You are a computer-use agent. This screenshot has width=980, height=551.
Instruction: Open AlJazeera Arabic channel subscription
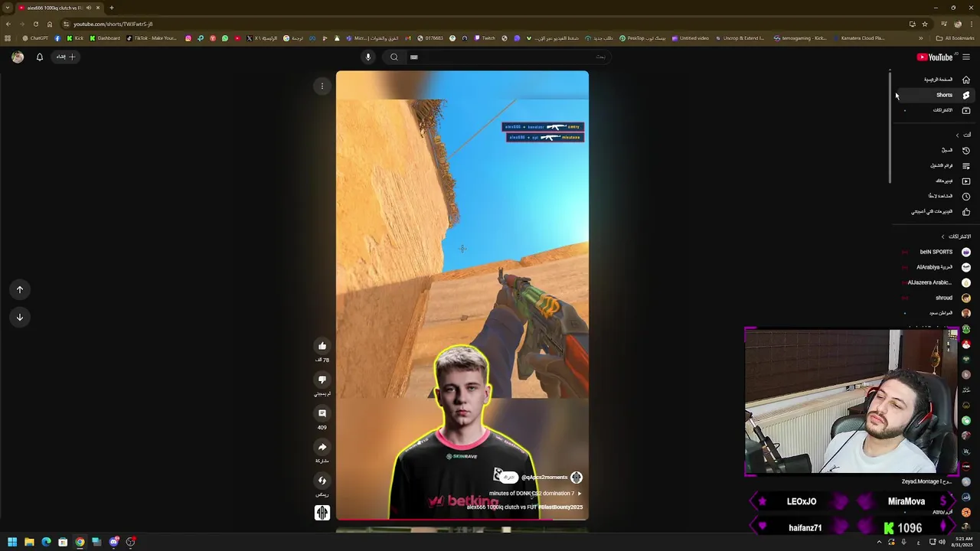tap(936, 282)
